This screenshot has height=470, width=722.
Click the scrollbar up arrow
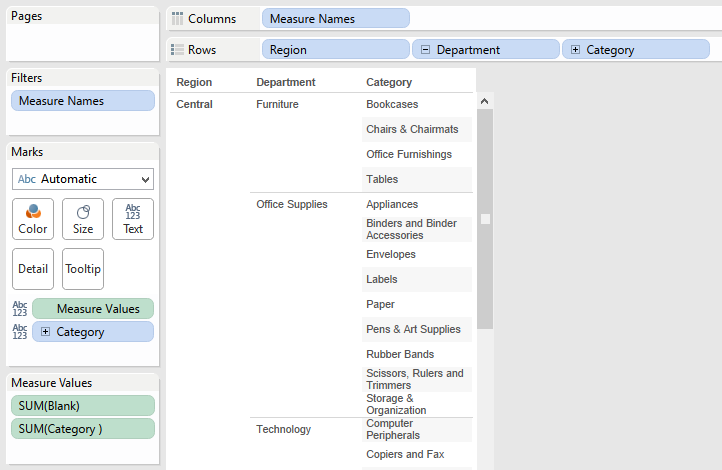tap(485, 101)
